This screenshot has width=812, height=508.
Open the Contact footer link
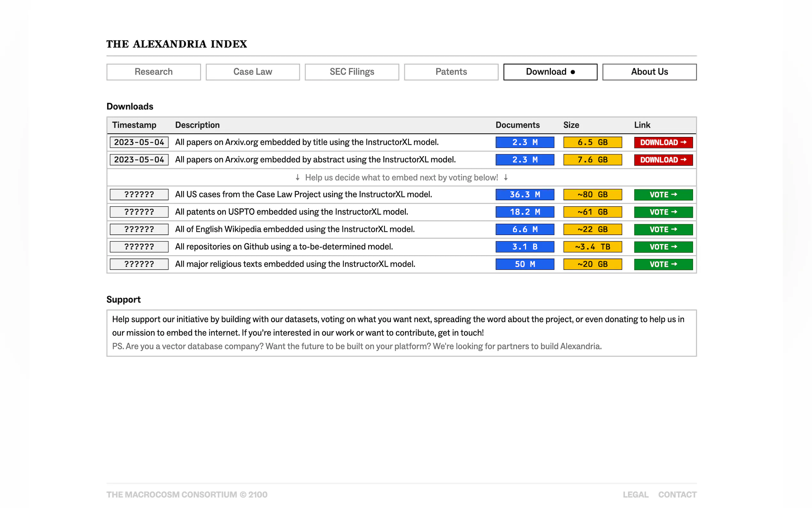(x=677, y=495)
